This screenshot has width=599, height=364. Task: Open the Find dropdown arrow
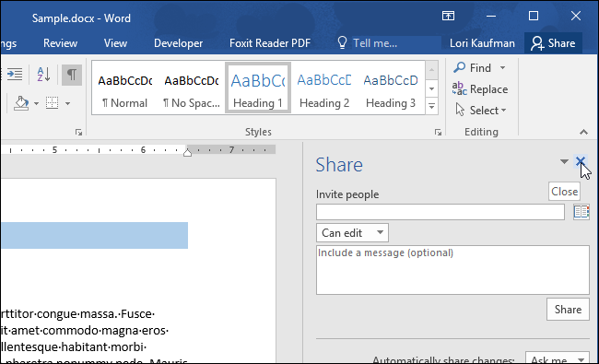tap(503, 68)
